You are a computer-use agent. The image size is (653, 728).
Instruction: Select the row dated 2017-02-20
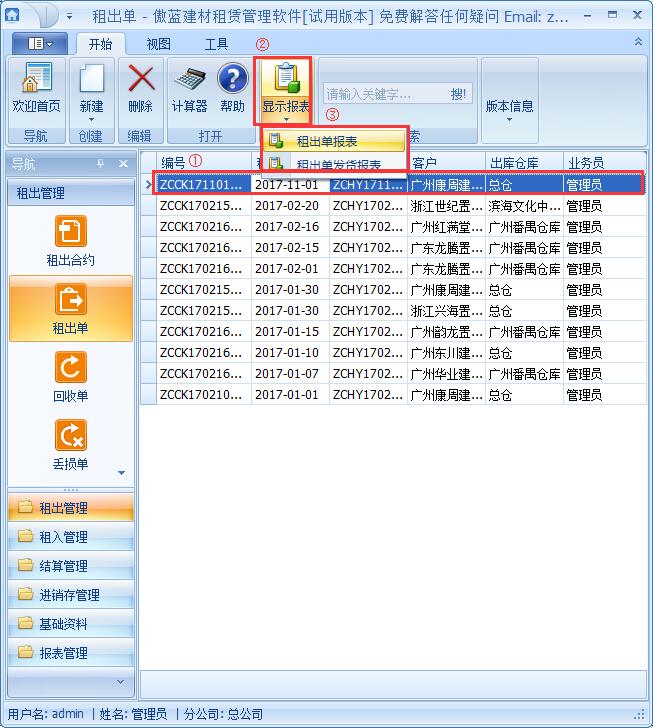(x=290, y=206)
